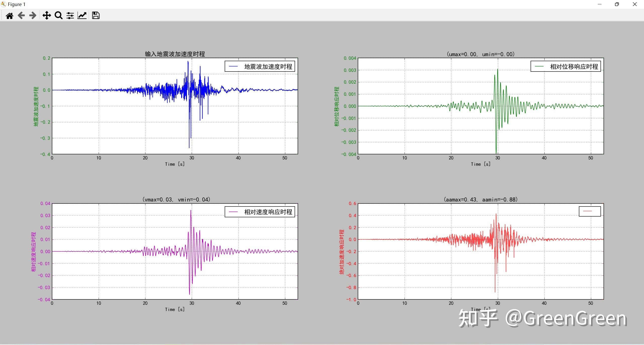Open the edit axis parameters icon
This screenshot has height=345, width=644.
pyautogui.click(x=82, y=16)
